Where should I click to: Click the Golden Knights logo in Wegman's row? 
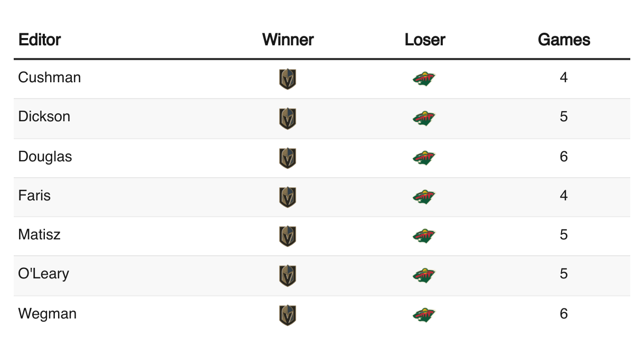(x=288, y=315)
